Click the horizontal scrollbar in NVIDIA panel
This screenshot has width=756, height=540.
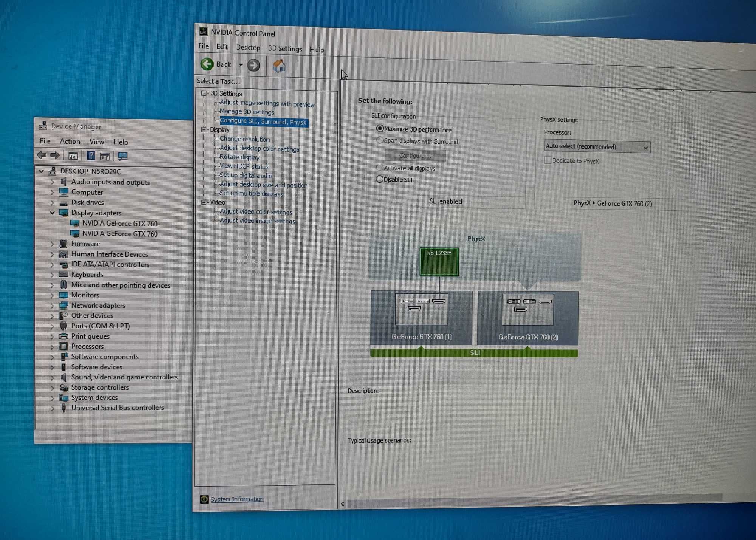pyautogui.click(x=534, y=500)
